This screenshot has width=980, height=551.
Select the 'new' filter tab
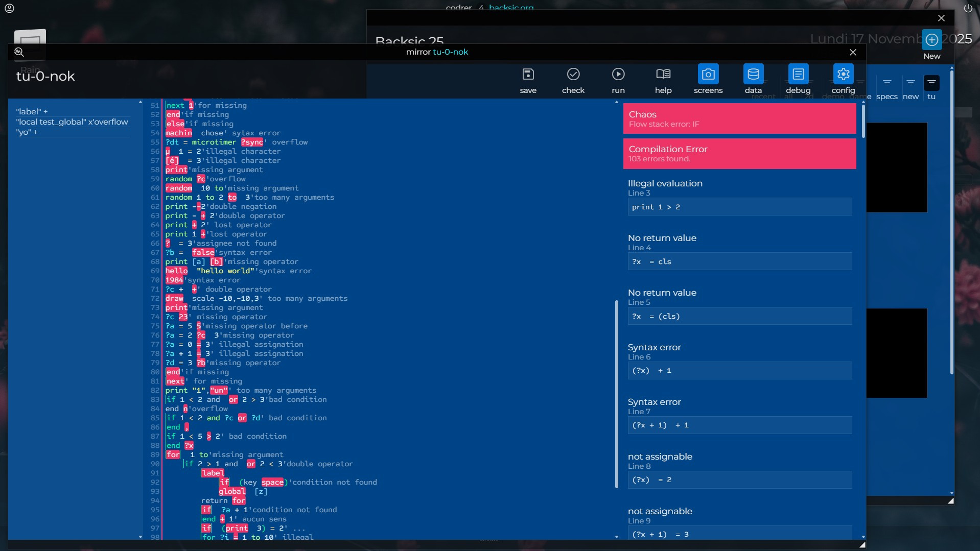[910, 88]
